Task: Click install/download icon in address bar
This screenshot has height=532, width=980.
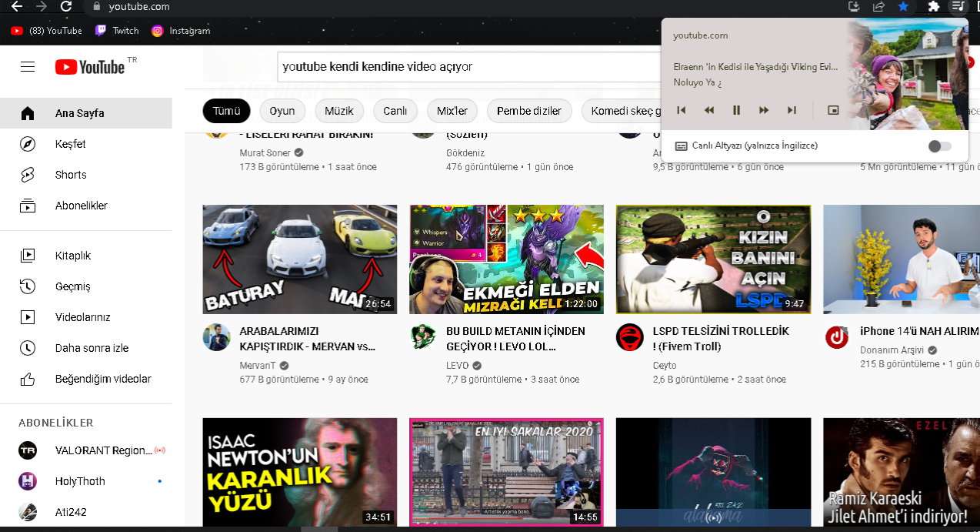Action: click(x=853, y=6)
